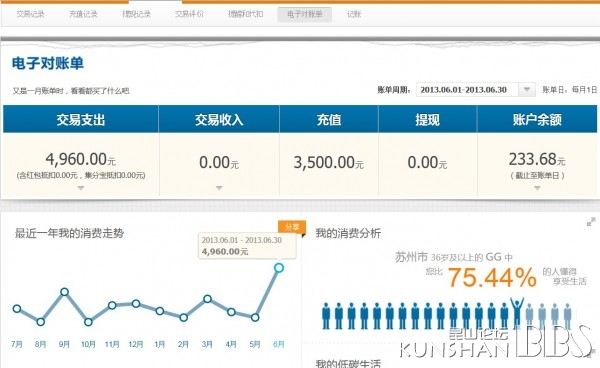Click the 6月 axis label
The height and width of the screenshot is (368, 600).
pos(279,344)
